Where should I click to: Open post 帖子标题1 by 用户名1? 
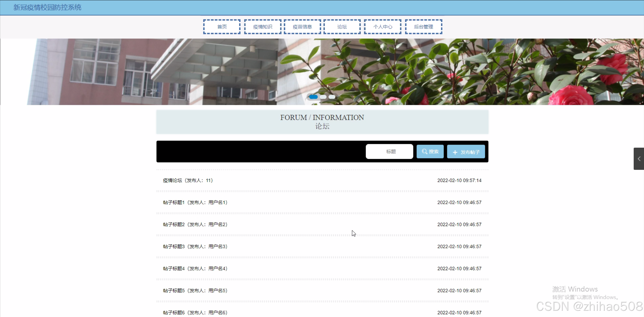coord(195,202)
